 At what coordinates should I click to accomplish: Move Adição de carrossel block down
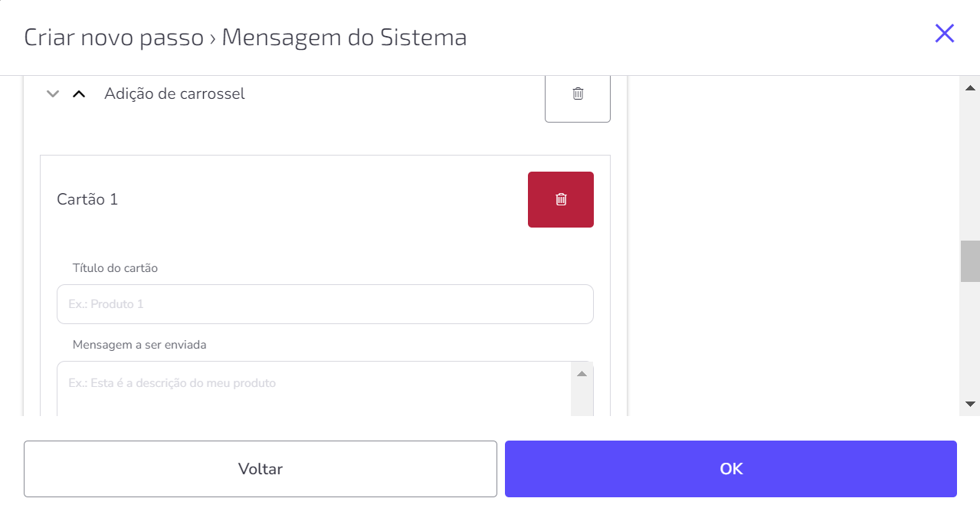click(53, 94)
